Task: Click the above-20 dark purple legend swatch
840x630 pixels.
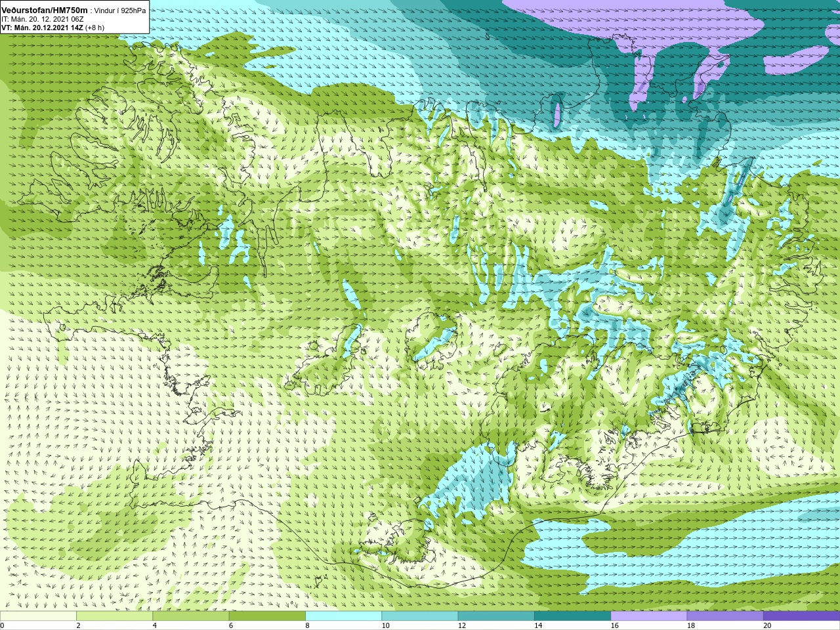Action: point(801,616)
